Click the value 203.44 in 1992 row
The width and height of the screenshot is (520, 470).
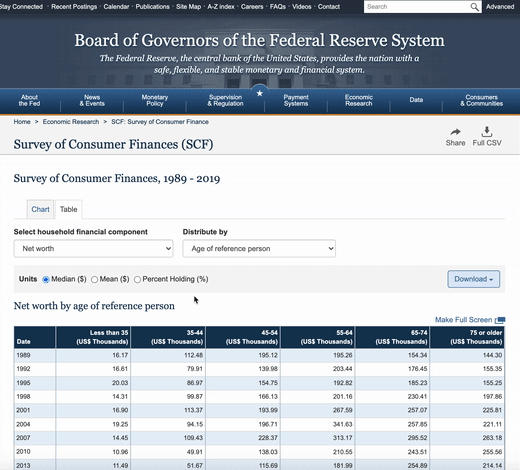[x=343, y=369]
